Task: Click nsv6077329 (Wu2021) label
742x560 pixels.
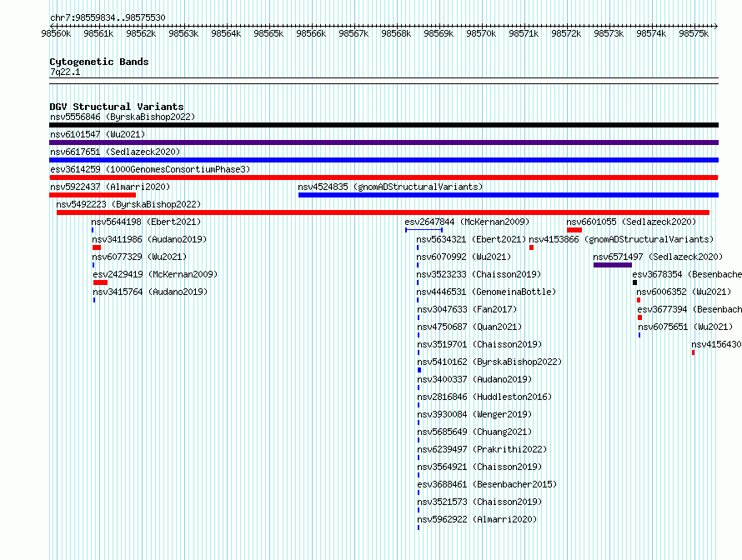Action: pos(139,257)
